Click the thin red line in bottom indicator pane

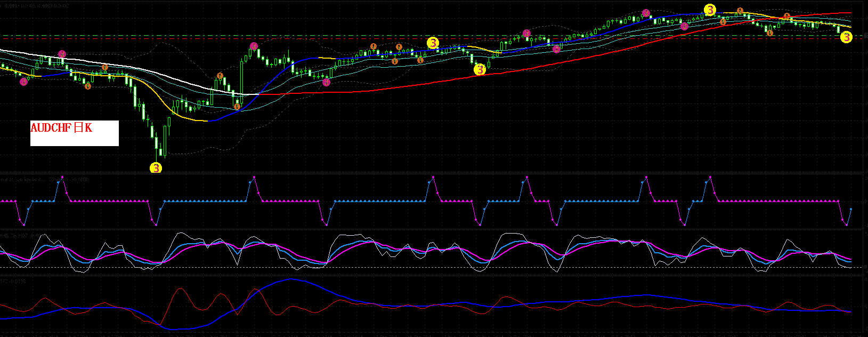182,289
